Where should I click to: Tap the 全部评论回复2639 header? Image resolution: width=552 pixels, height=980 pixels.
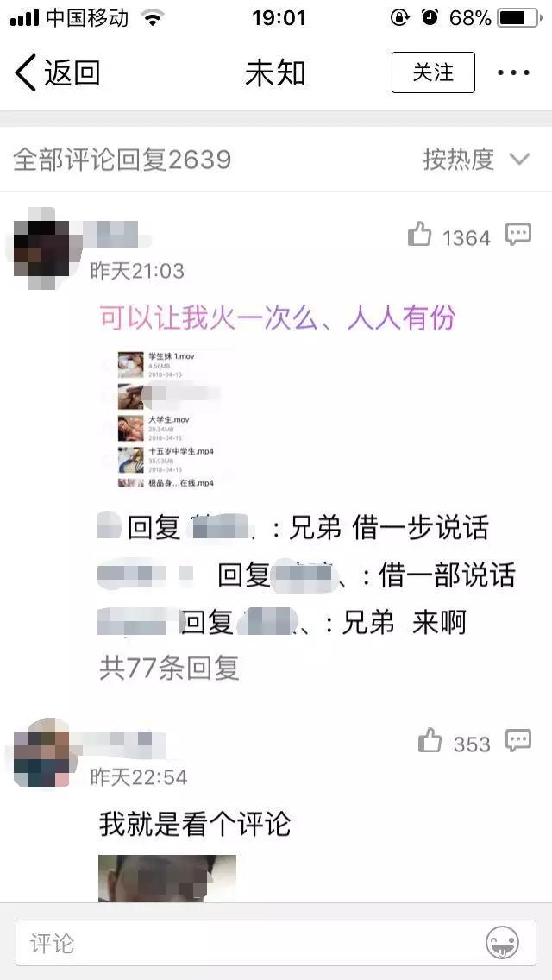(122, 160)
